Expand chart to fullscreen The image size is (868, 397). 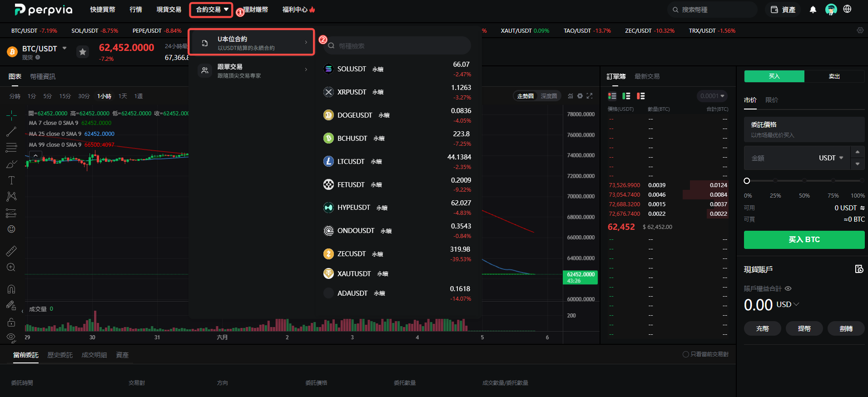click(x=590, y=96)
